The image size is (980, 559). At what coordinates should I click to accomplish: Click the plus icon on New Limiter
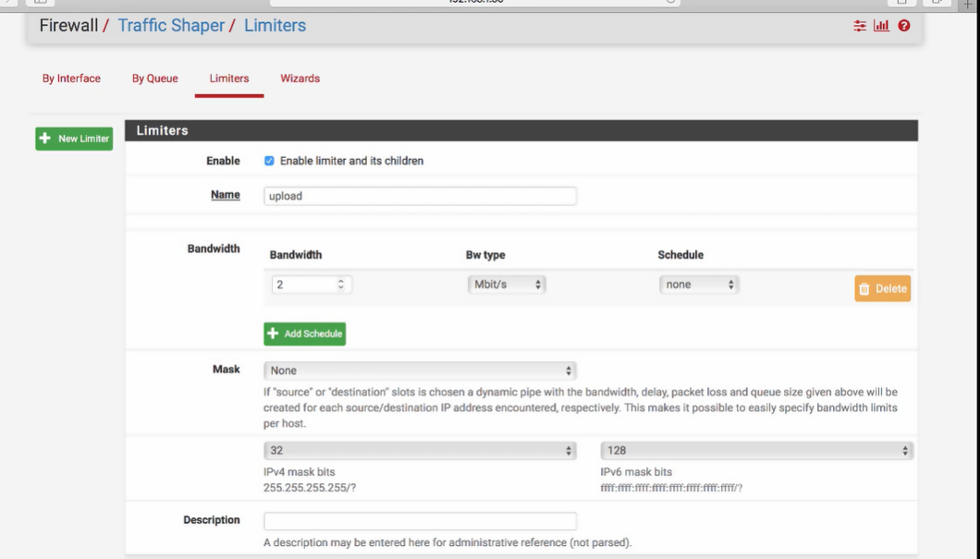click(x=43, y=139)
